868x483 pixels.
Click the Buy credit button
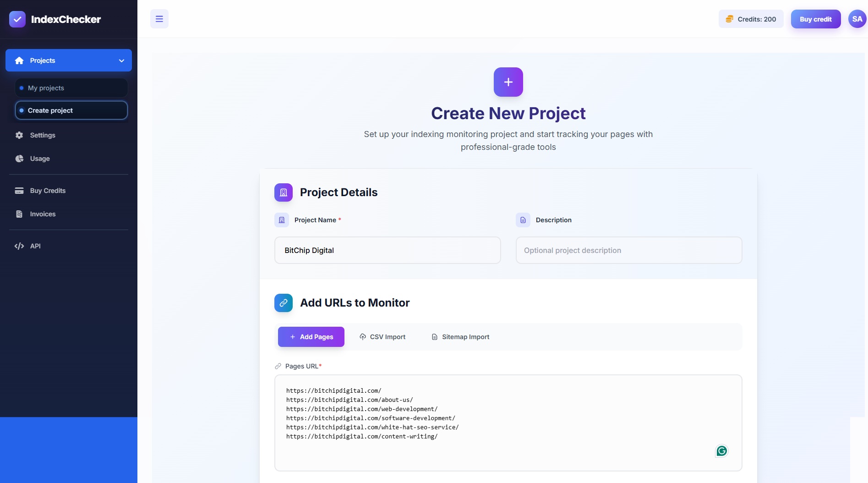(x=815, y=19)
